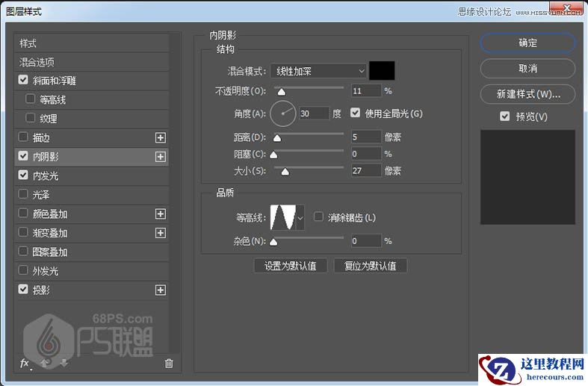
Task: Click 复位为默认值 button
Action: 371,266
